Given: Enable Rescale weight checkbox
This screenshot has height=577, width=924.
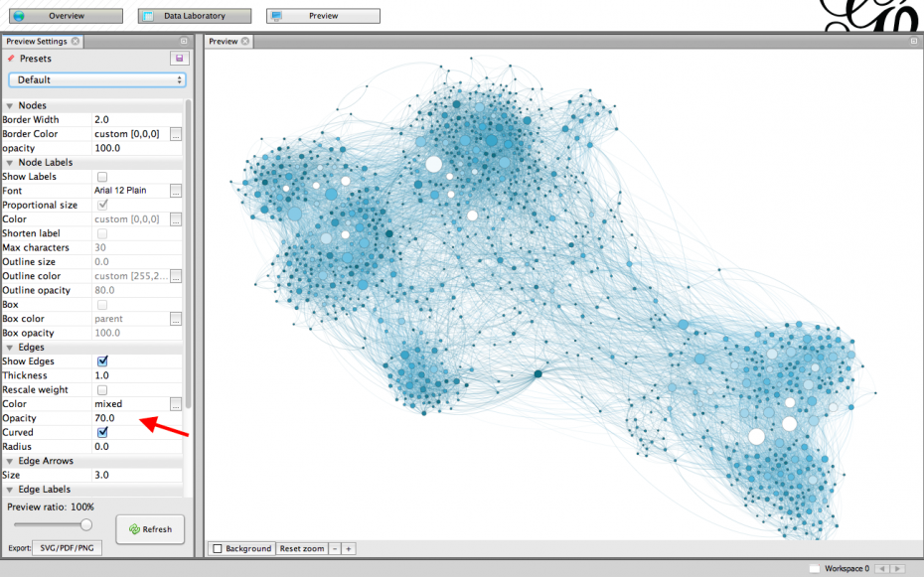Looking at the screenshot, I should click(101, 390).
